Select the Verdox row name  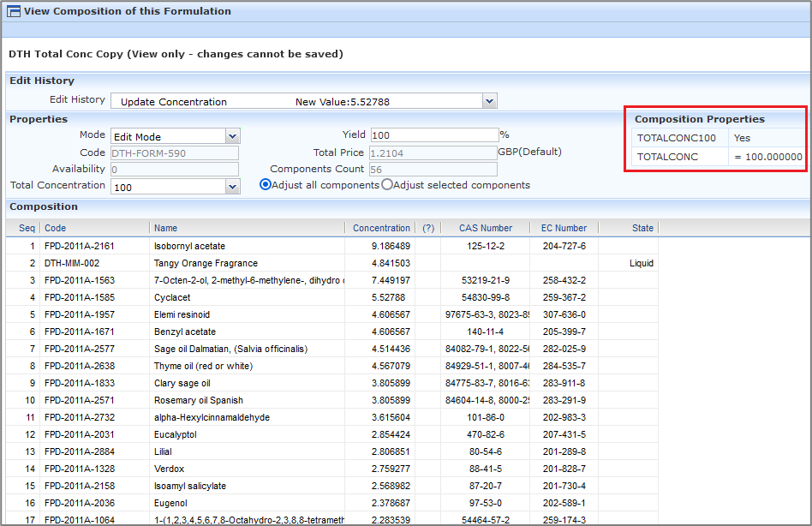tap(169, 469)
